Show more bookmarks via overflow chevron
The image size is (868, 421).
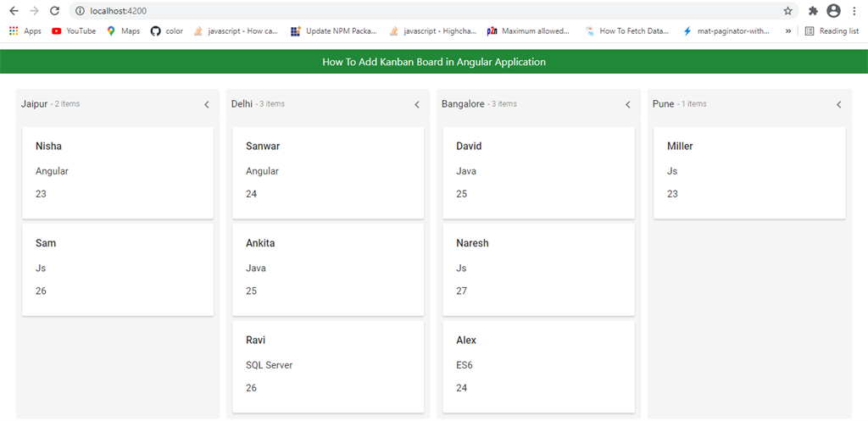coord(789,31)
